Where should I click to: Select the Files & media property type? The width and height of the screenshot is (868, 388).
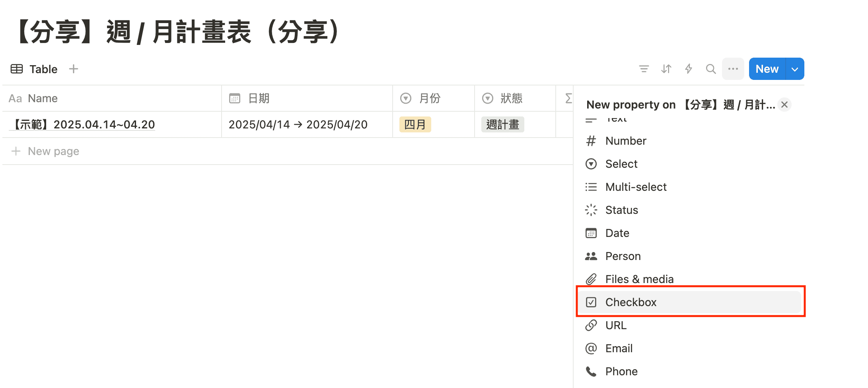tap(639, 279)
